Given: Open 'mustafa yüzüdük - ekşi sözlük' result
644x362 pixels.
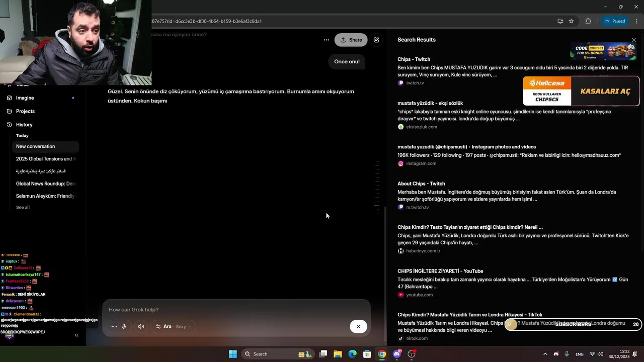Looking at the screenshot, I should click(x=430, y=103).
